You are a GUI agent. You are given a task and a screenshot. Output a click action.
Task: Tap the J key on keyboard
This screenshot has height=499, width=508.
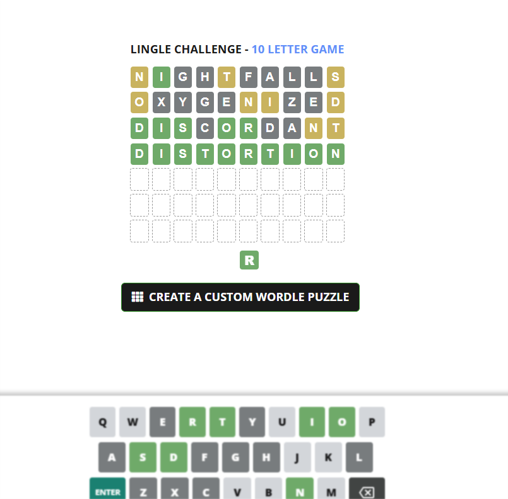coord(297,457)
